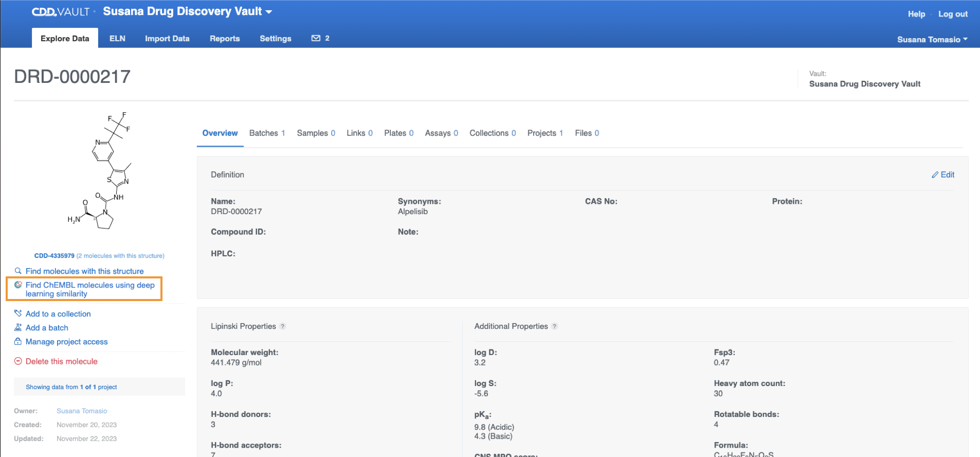Click the CDD-4335979 structure link
Viewport: 980px width, 457px height.
click(x=55, y=256)
